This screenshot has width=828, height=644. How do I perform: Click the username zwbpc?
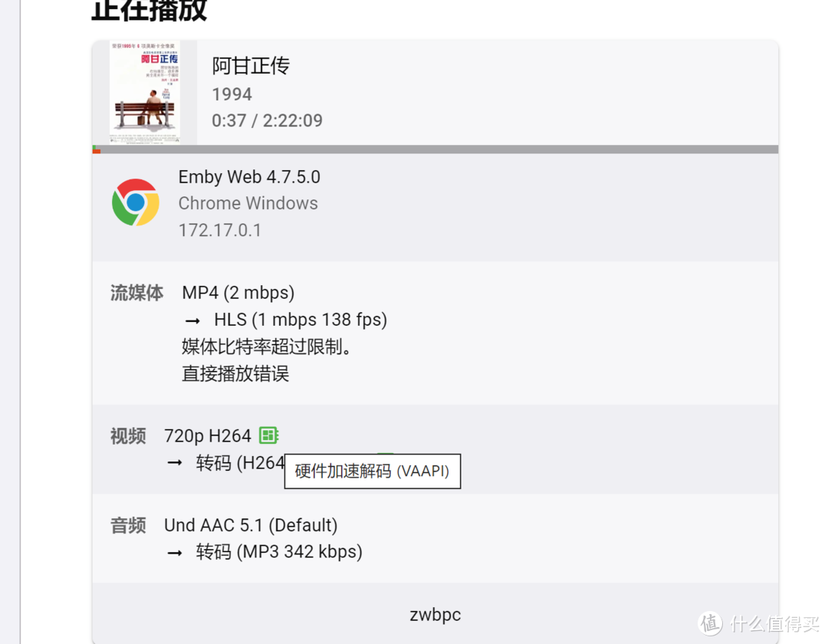435,615
